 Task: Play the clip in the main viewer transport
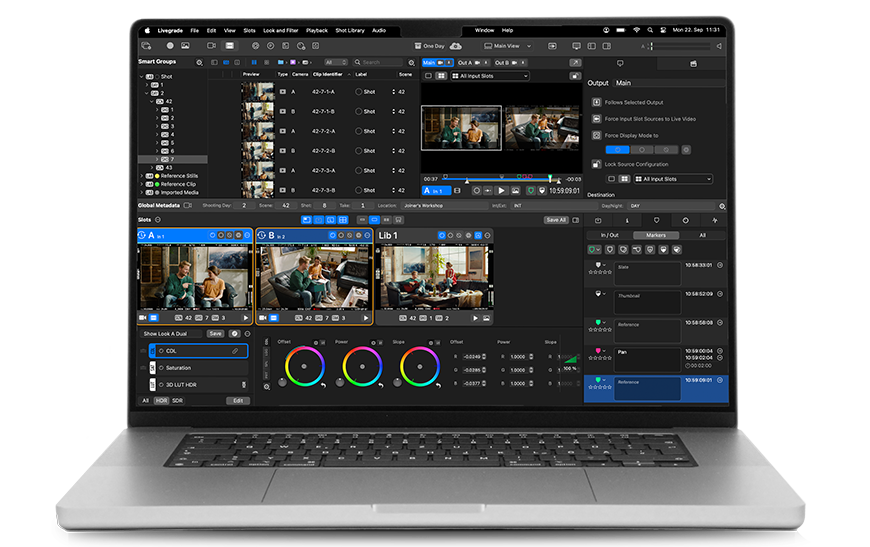coord(502,190)
